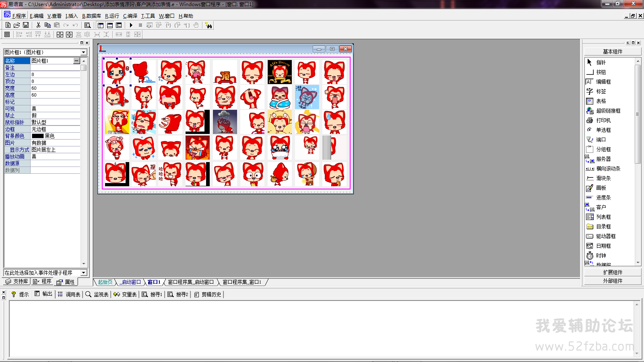Click the center horizontally alignment icon

tap(60, 35)
